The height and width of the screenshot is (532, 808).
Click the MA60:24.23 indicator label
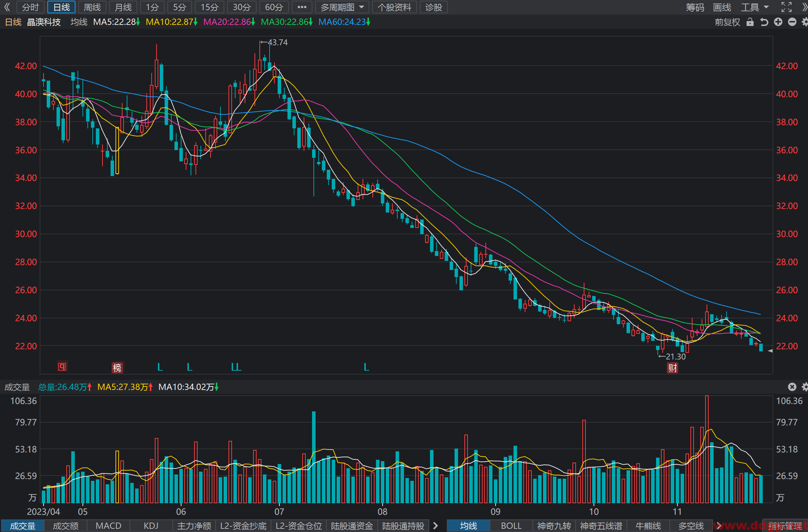click(x=344, y=22)
